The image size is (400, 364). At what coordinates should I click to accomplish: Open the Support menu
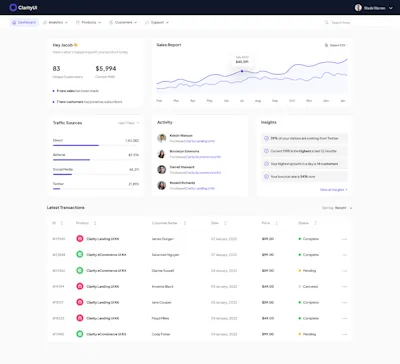tap(157, 22)
